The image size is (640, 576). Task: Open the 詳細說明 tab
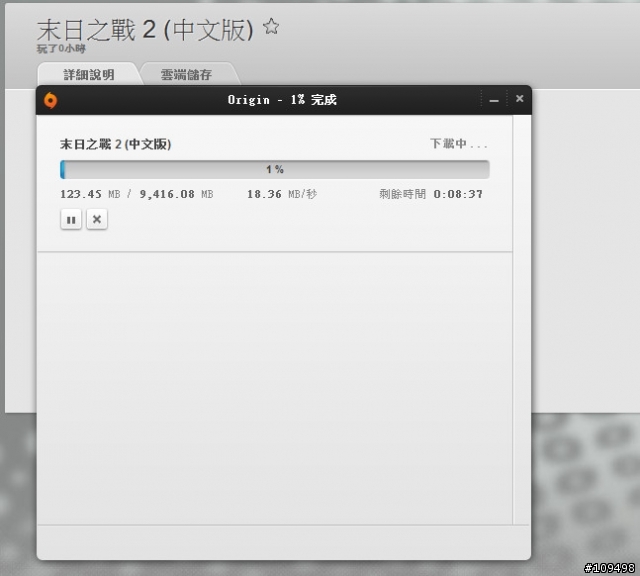[89, 74]
